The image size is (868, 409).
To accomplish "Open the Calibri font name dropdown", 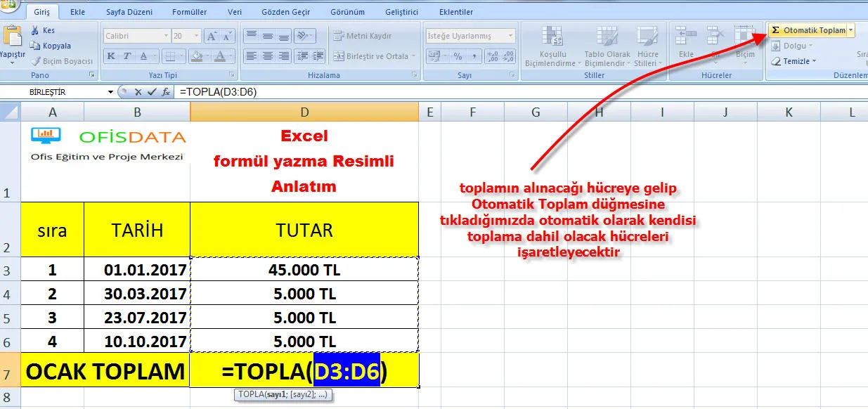I will 166,36.
